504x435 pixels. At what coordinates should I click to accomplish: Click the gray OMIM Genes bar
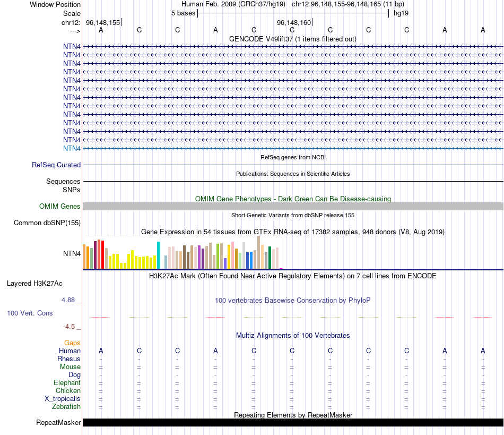click(x=293, y=206)
